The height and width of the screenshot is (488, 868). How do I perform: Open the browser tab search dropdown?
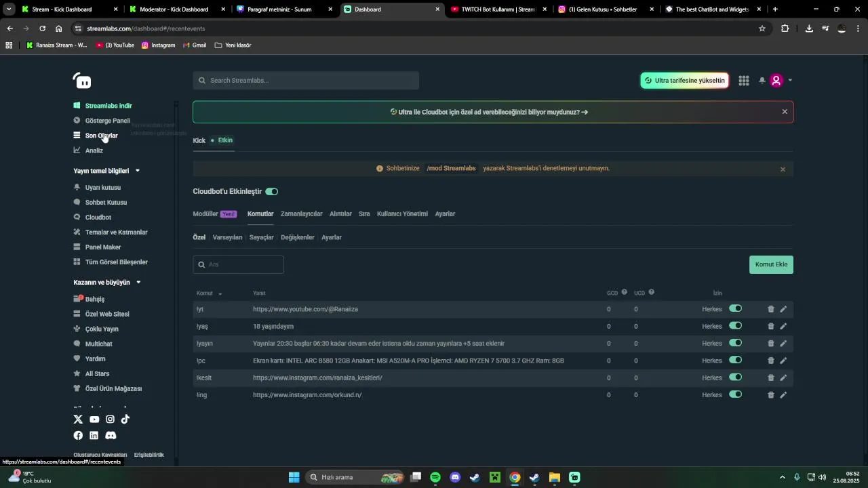(9, 9)
